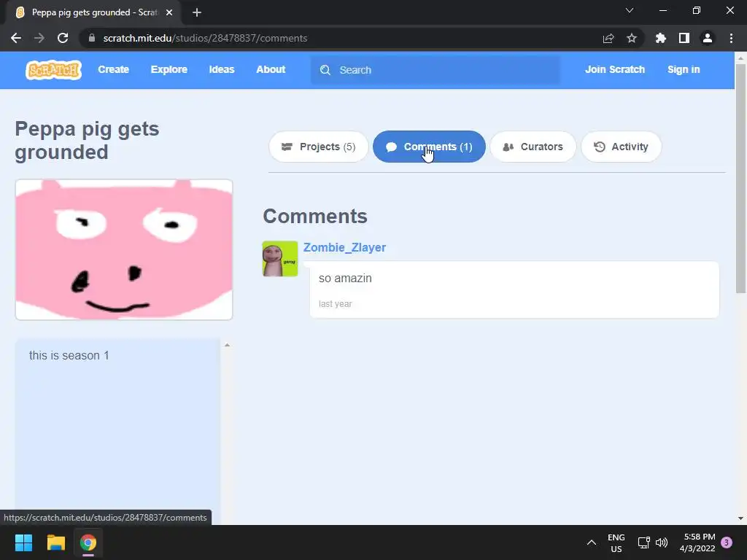This screenshot has height=560, width=747.
Task: Switch to the Projects (5) tab
Action: coord(318,147)
